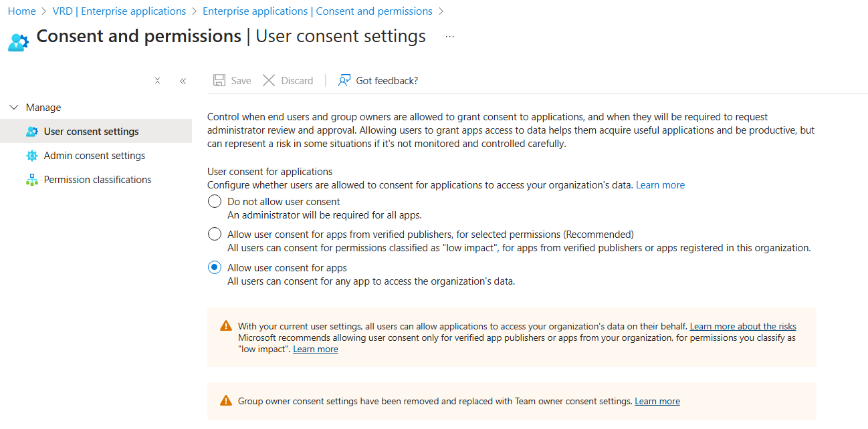This screenshot has width=868, height=429.
Task: Collapse the sidebar with the double-chevron button
Action: (x=183, y=80)
